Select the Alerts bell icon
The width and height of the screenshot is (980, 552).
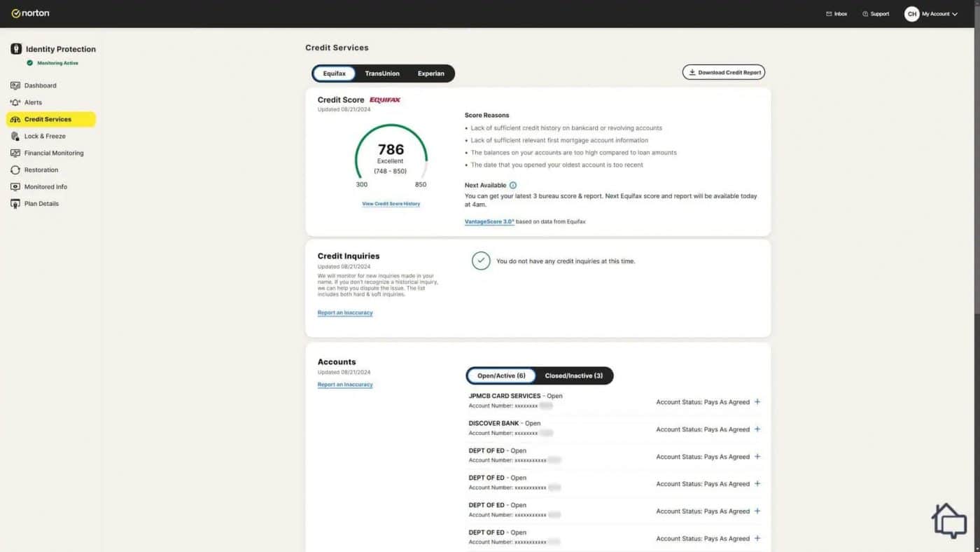point(15,102)
